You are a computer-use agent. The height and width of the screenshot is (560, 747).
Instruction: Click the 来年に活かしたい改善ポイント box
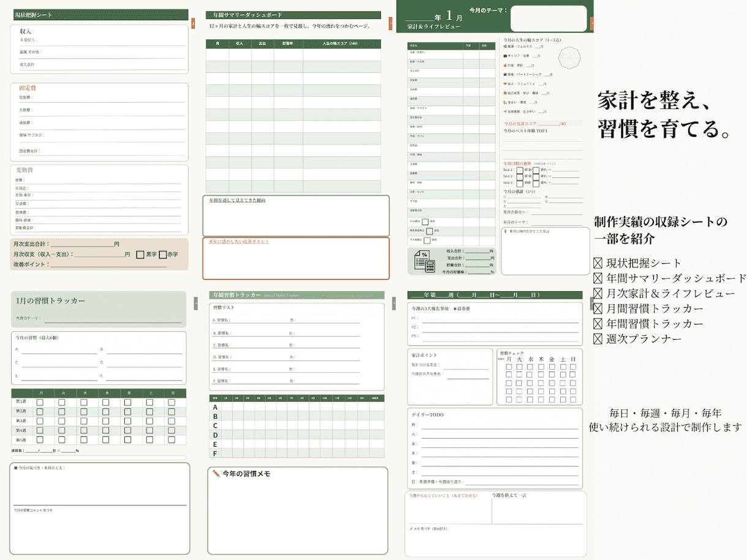[296, 258]
